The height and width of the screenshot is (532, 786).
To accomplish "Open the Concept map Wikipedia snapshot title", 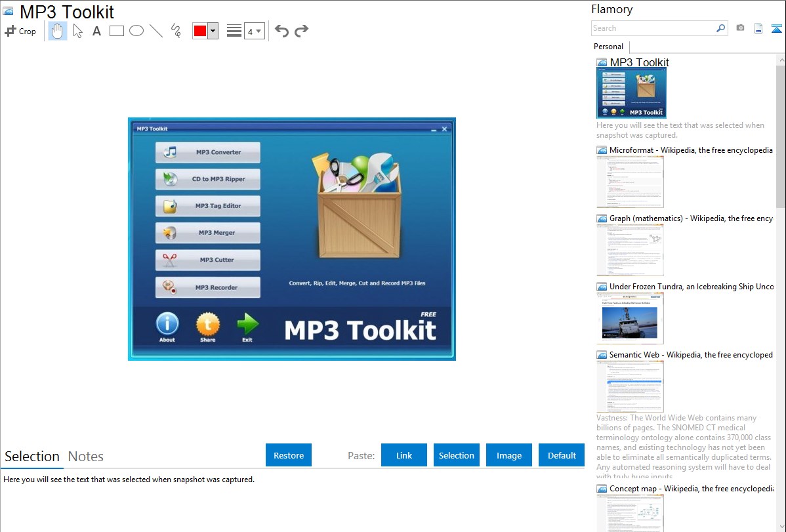I will 692,488.
